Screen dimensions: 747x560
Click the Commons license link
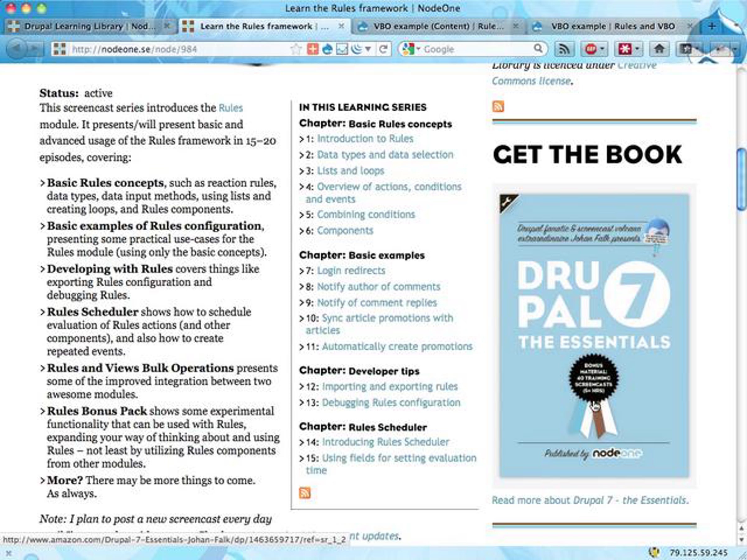pos(531,81)
